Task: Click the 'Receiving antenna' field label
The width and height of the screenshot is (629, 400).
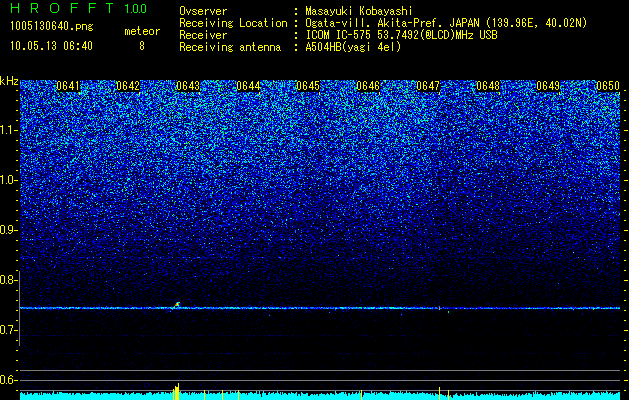Action: [230, 47]
